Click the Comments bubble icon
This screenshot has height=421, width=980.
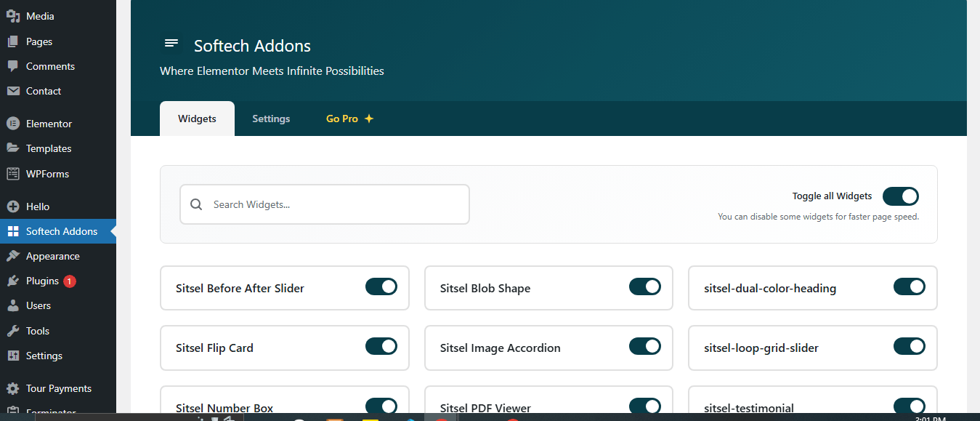click(x=13, y=66)
